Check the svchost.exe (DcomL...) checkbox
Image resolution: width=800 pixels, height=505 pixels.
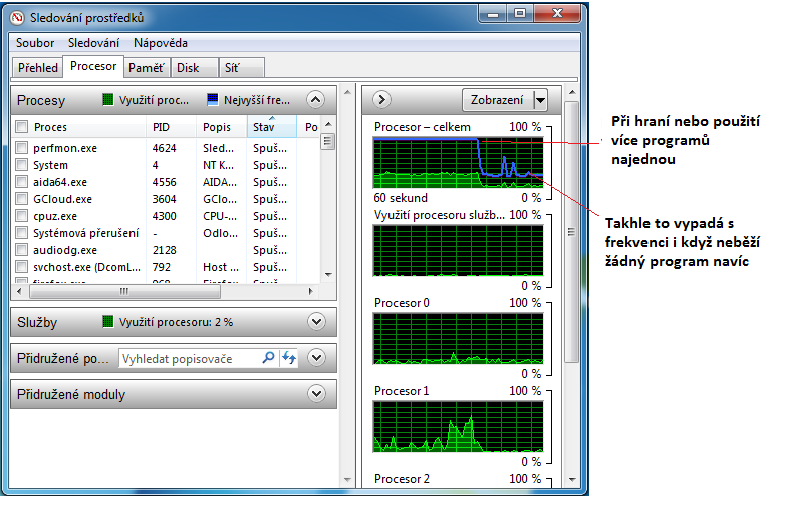[x=21, y=267]
